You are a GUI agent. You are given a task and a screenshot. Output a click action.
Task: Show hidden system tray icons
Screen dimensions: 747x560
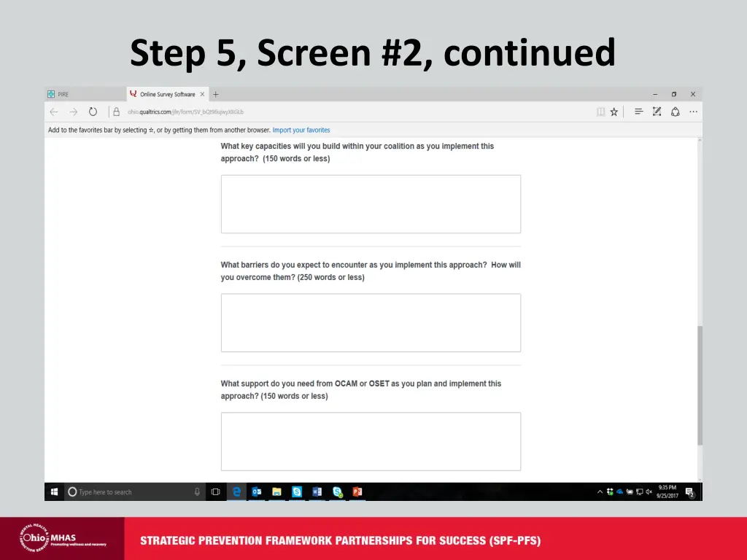[x=600, y=492]
